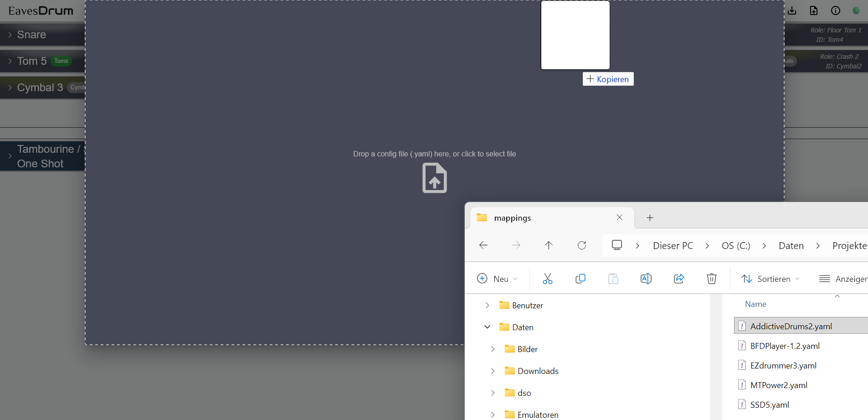
Task: Click the copy icon in Explorer toolbar
Action: click(580, 279)
